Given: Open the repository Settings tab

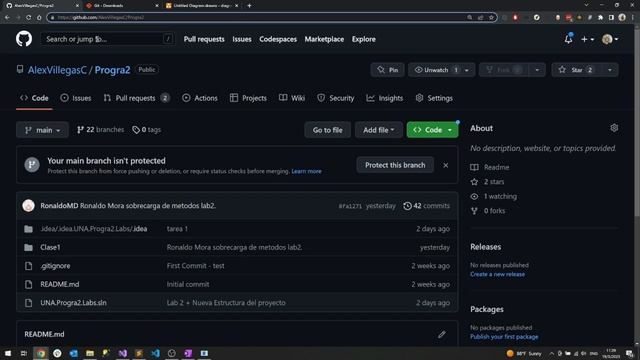Looking at the screenshot, I should pyautogui.click(x=434, y=98).
